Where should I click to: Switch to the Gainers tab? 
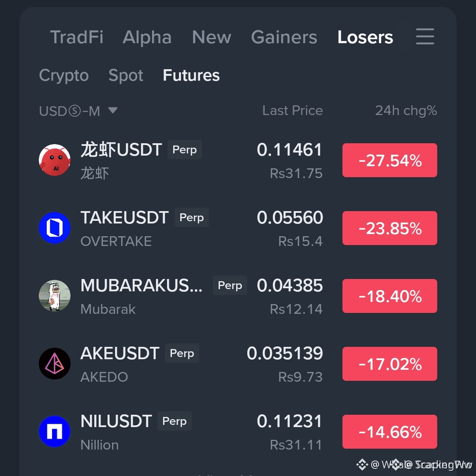coord(284,37)
